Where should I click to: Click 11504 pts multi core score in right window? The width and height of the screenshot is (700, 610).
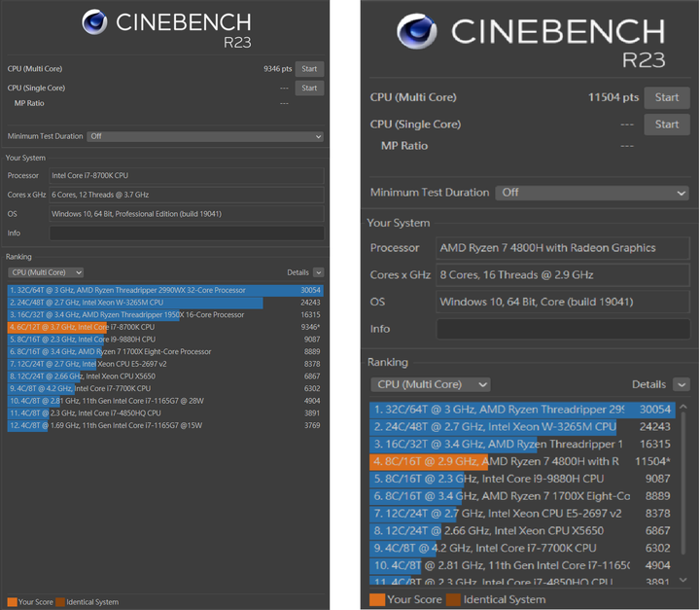click(613, 97)
